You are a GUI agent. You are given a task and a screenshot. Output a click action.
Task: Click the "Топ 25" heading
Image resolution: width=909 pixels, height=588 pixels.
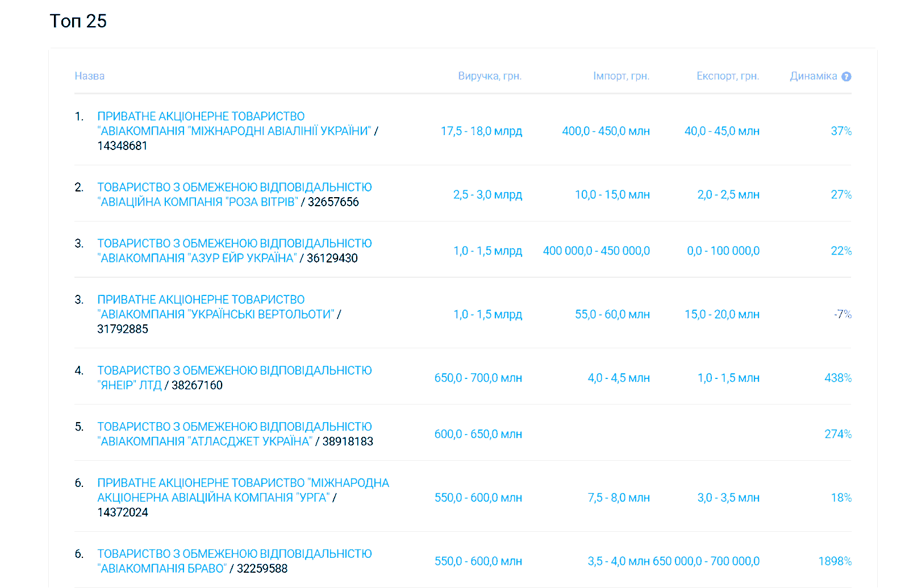click(78, 21)
